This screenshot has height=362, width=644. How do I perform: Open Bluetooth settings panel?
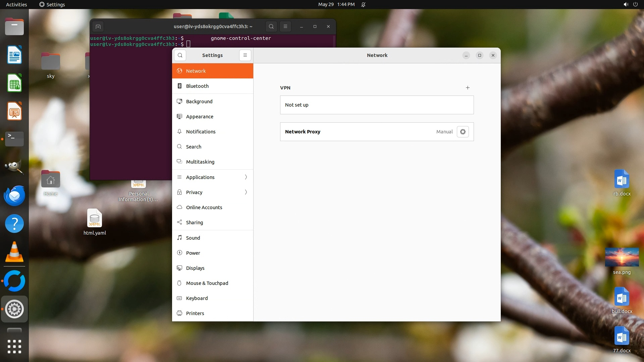(197, 86)
